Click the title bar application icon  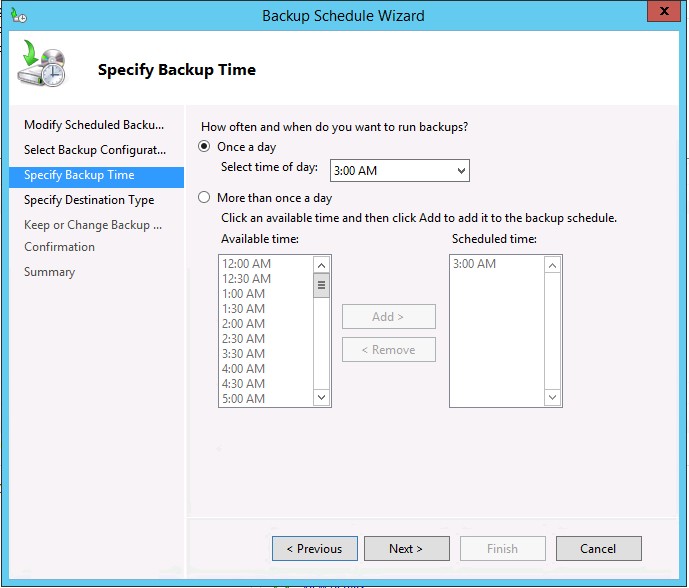(x=17, y=15)
